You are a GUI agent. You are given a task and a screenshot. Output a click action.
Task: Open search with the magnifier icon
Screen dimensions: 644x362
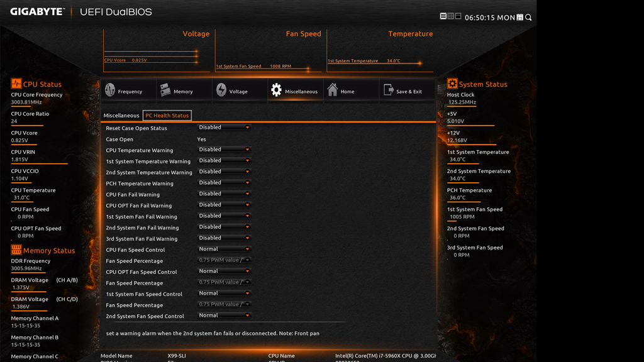tap(528, 18)
